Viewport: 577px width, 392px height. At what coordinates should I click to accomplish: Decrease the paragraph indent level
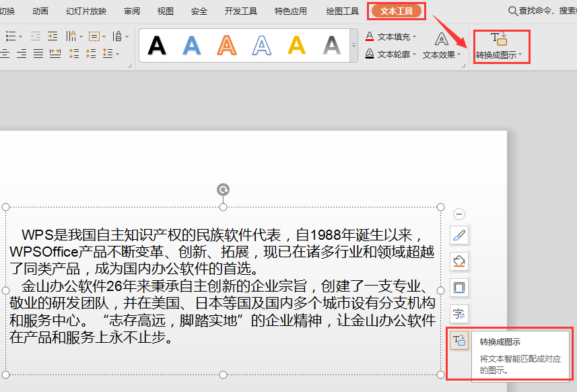coord(36,36)
